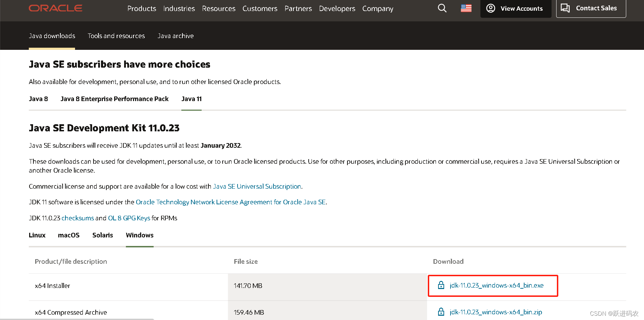
Task: Download jdk-11.0.23_windows-x64_bin.zip
Action: click(496, 312)
